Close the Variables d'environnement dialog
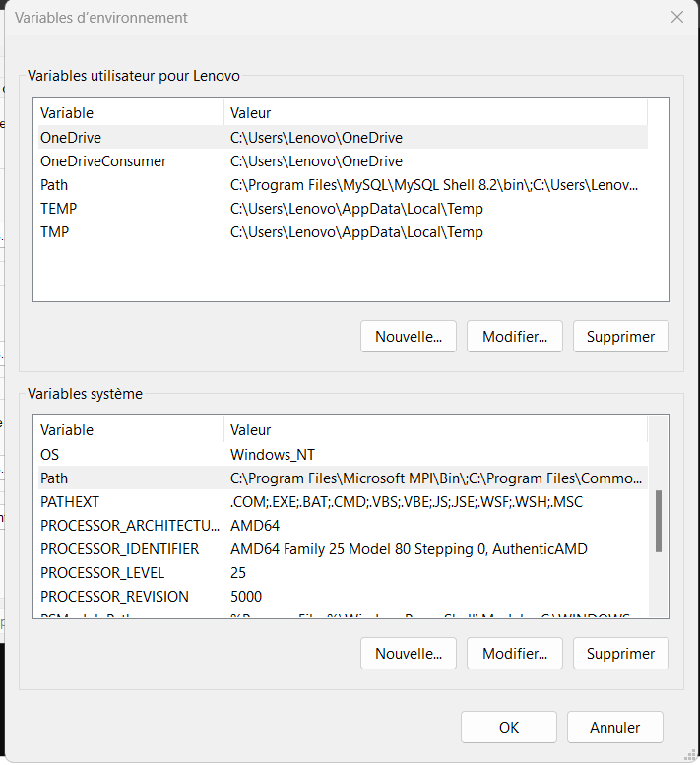Screen dimensions: 700x765 pos(676,18)
